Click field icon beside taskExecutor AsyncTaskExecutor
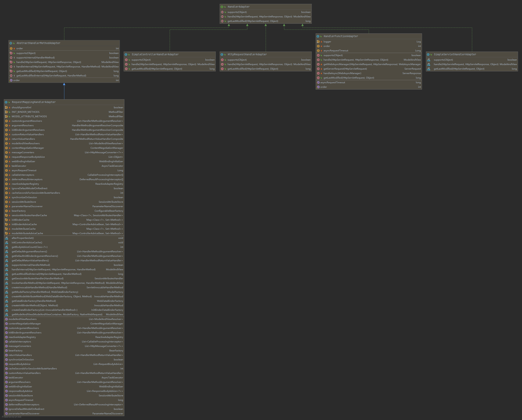The width and height of the screenshot is (522, 420). 6,166
